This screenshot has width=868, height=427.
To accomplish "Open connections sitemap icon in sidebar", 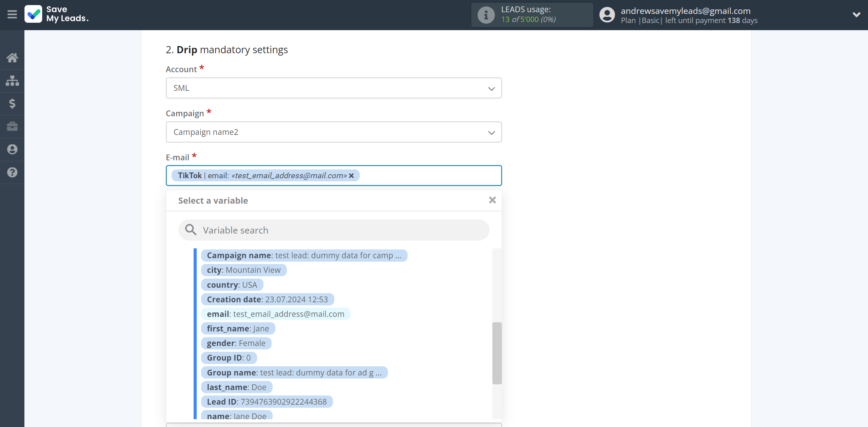I will coord(12,81).
